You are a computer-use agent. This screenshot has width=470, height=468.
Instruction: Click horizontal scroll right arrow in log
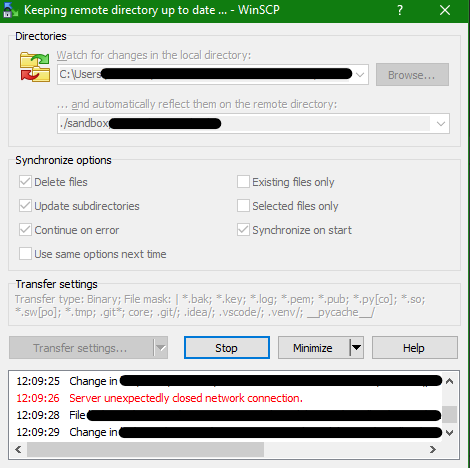pyautogui.click(x=433, y=450)
